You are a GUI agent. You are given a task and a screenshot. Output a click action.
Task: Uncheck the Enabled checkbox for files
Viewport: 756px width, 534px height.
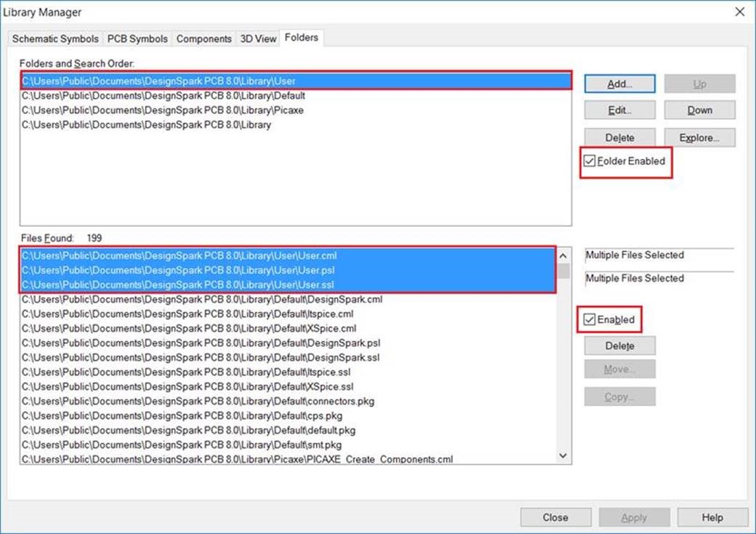590,319
